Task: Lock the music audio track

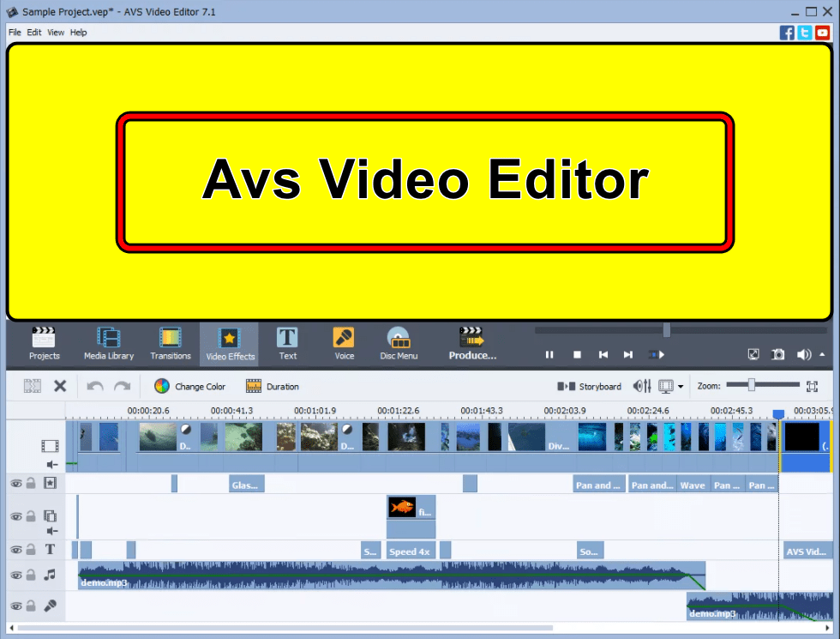Action: coord(31,575)
